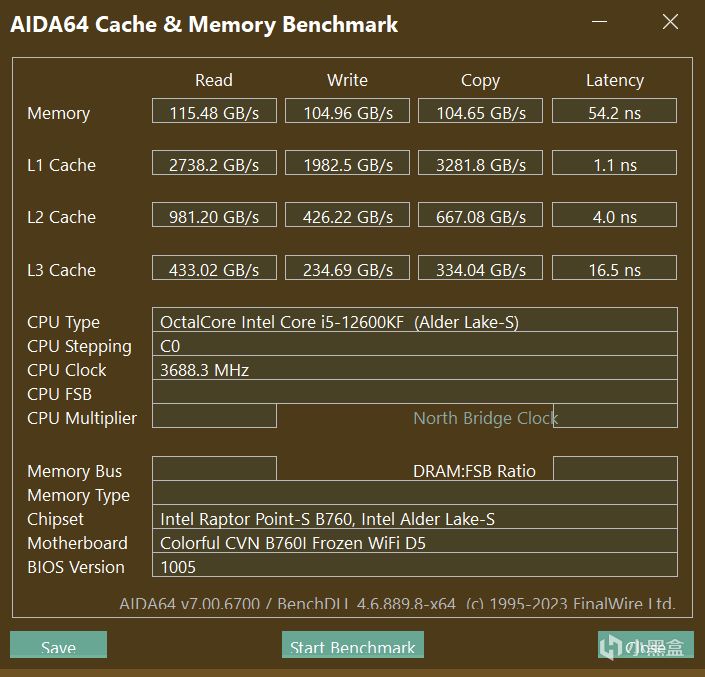The height and width of the screenshot is (677, 705).
Task: Click the Memory row label
Action: [x=58, y=113]
